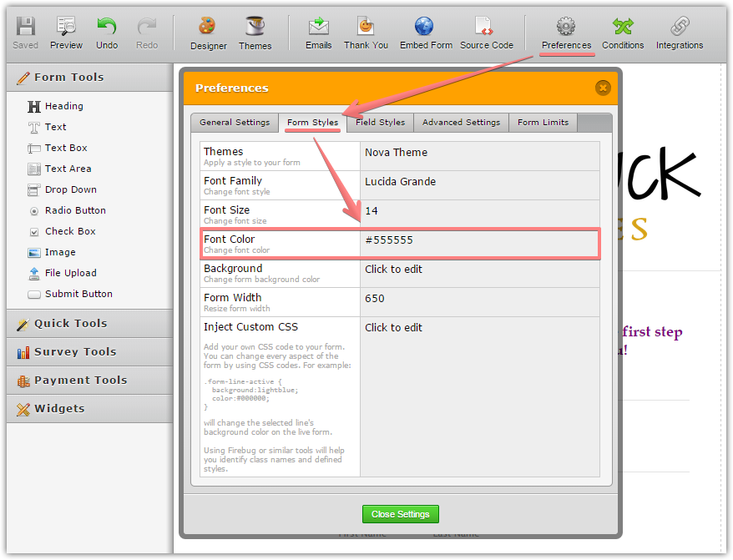Expand the Quick Tools section
This screenshot has width=733, height=560.
(70, 324)
